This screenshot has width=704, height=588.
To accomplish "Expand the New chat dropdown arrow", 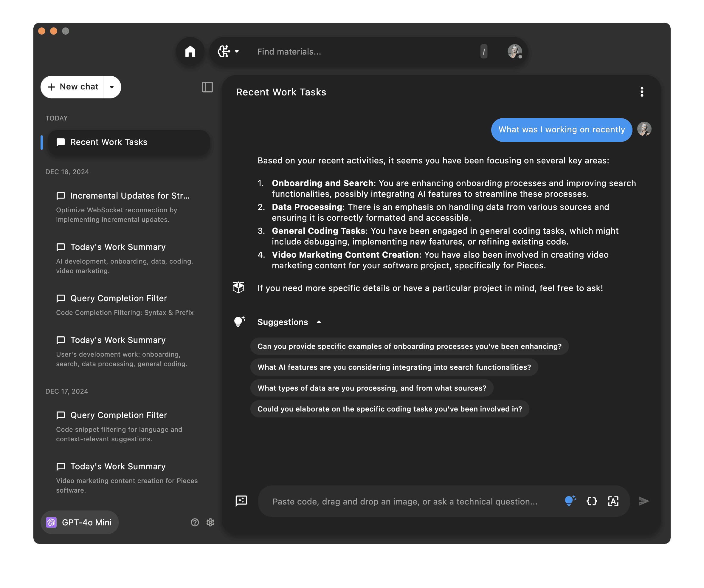I will point(112,87).
